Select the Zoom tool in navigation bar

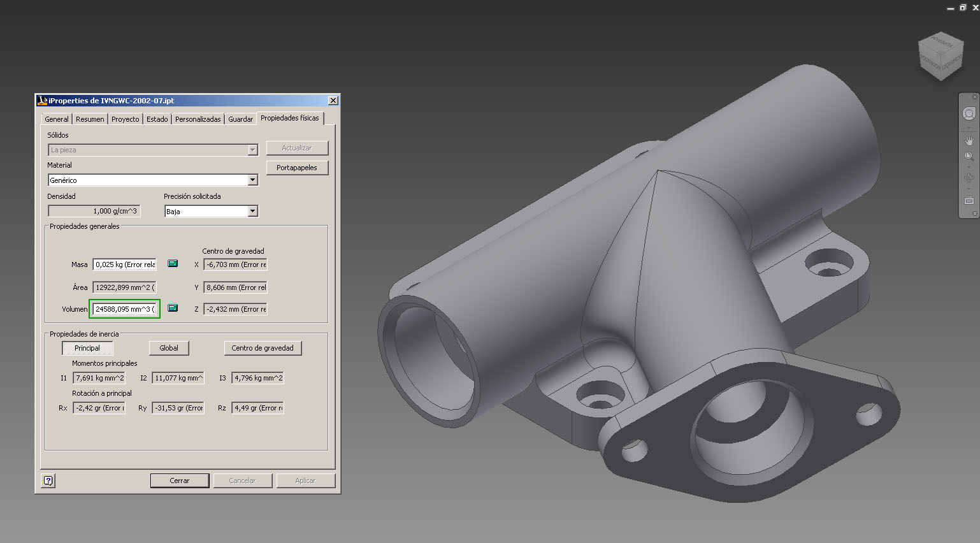click(x=969, y=156)
